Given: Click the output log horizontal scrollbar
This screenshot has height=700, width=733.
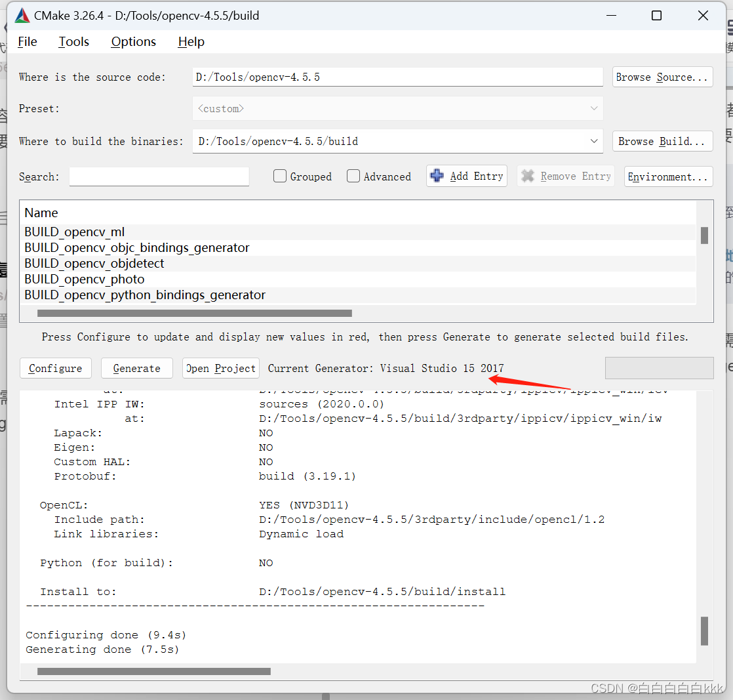Looking at the screenshot, I should click(154, 671).
